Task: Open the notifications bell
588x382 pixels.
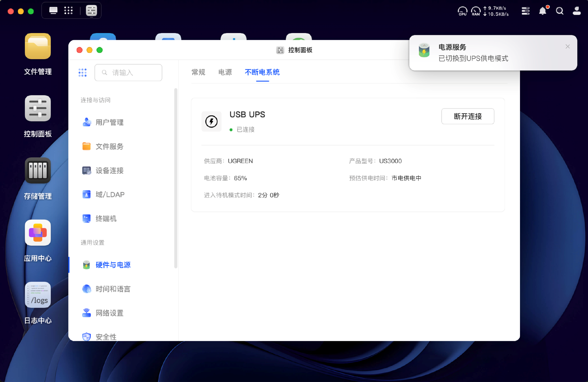Action: coord(543,11)
